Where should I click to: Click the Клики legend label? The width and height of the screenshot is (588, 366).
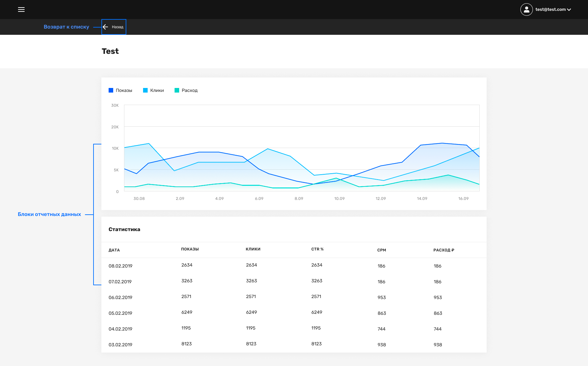[157, 90]
